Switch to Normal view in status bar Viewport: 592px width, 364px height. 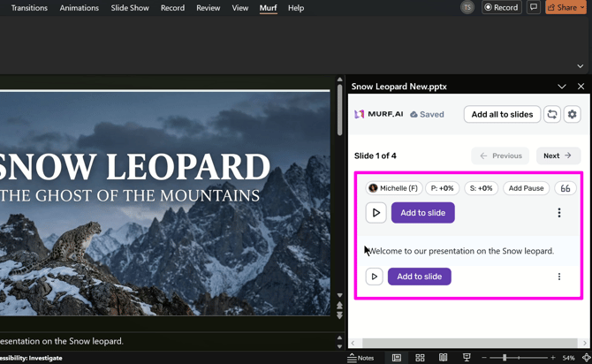click(x=397, y=358)
